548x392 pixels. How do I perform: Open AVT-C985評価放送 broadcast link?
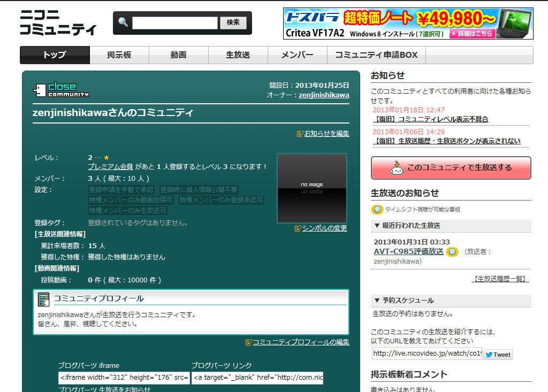tap(408, 251)
